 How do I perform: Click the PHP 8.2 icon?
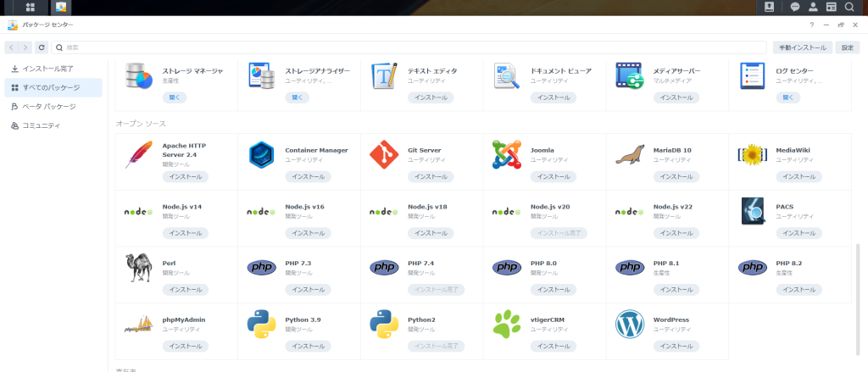click(x=753, y=268)
